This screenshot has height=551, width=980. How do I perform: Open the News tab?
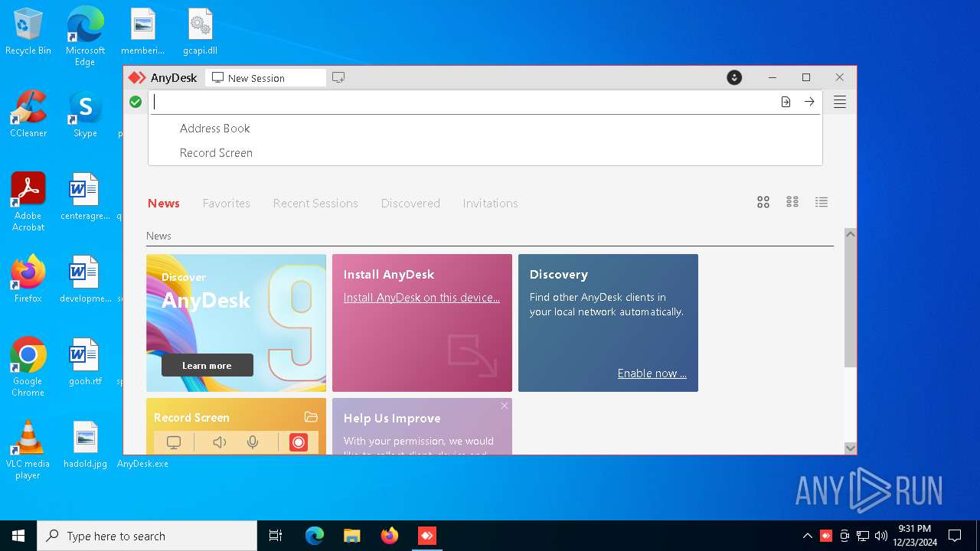pyautogui.click(x=164, y=203)
